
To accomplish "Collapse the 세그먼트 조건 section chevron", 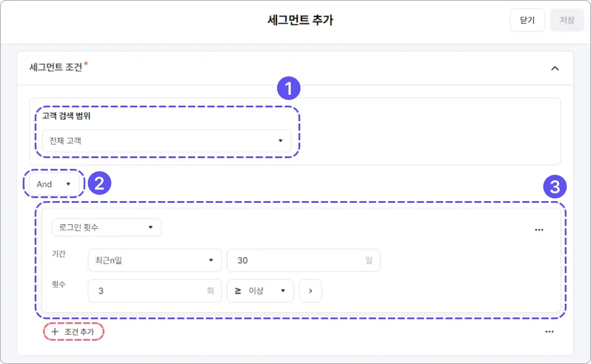I will [555, 68].
